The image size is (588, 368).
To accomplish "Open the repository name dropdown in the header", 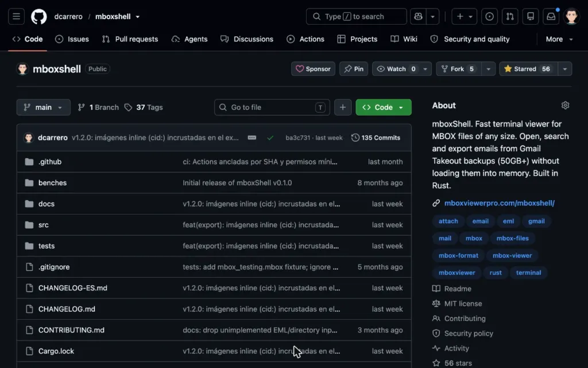I will click(138, 17).
